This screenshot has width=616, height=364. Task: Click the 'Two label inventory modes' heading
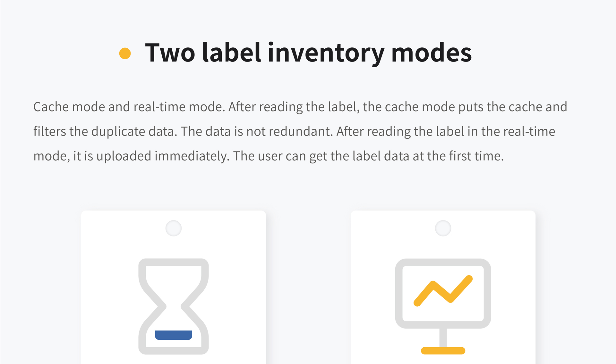coord(308,53)
